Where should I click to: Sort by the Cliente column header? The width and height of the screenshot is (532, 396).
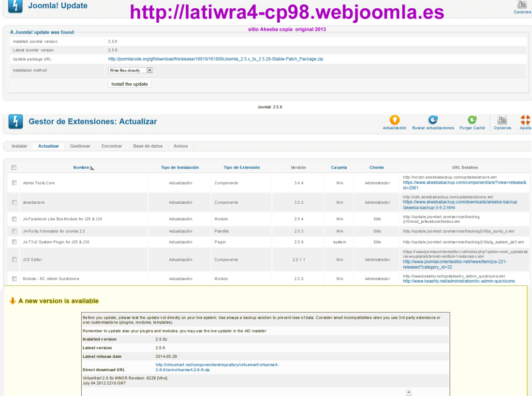(377, 168)
